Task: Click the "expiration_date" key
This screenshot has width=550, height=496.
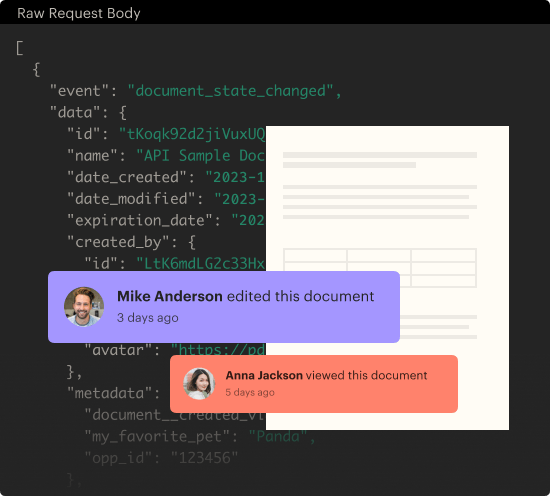Action: pyautogui.click(x=140, y=221)
